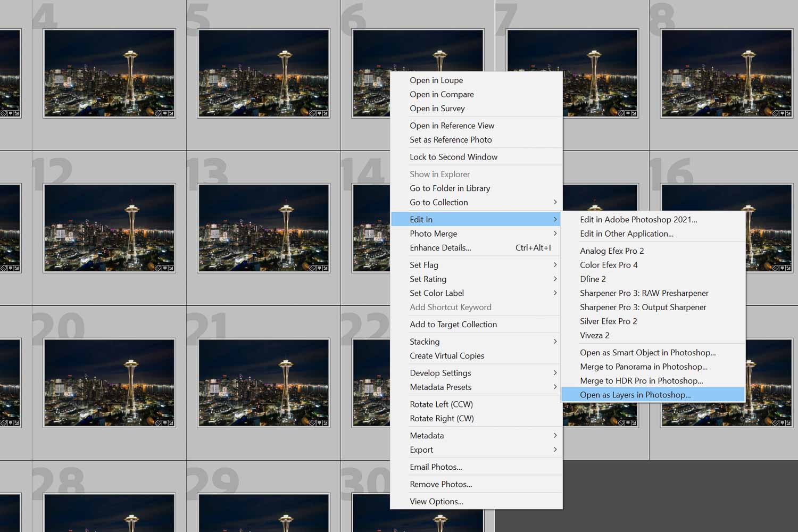The width and height of the screenshot is (798, 532).
Task: Select Analog Efex Pro 2
Action: click(653, 251)
